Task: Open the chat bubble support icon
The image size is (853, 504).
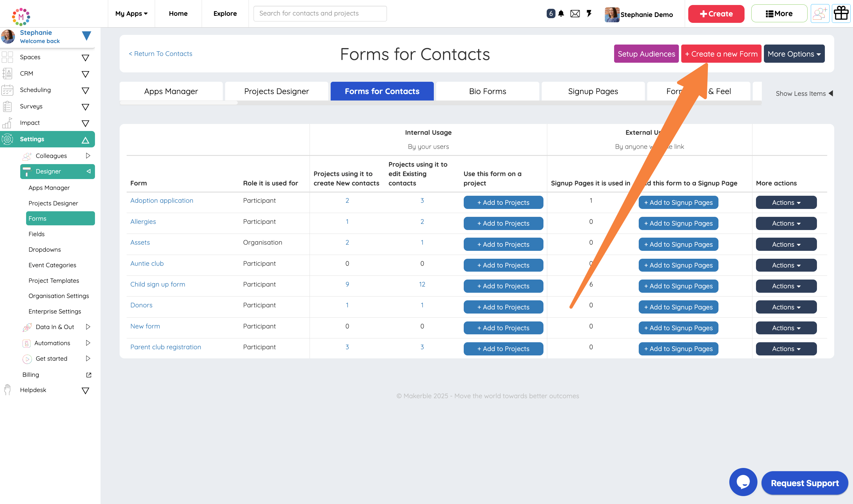Action: pos(743,482)
